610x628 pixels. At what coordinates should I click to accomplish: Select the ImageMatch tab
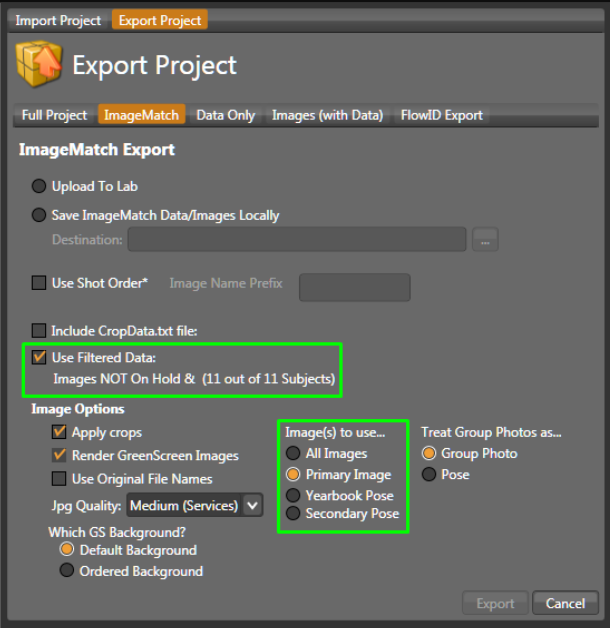tap(141, 115)
